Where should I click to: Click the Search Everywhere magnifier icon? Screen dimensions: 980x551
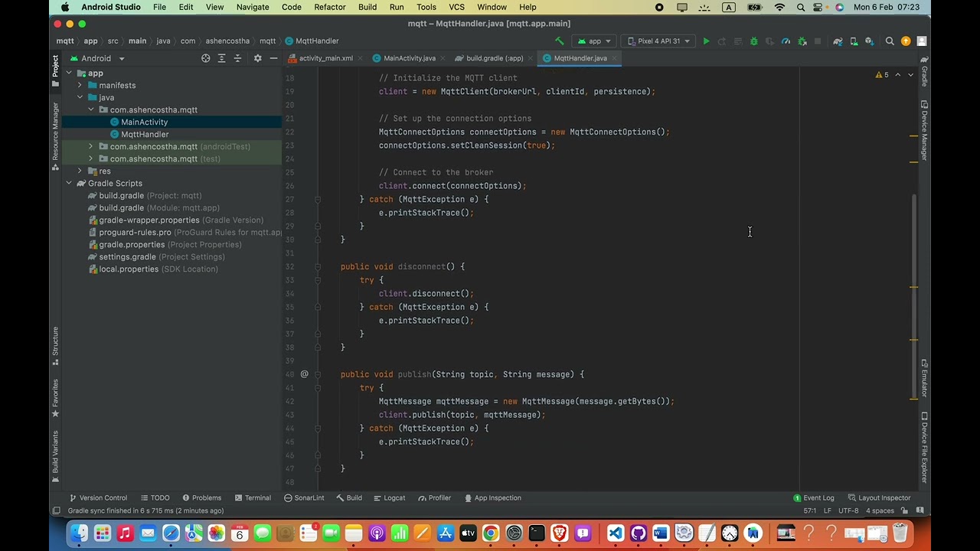[x=890, y=41]
